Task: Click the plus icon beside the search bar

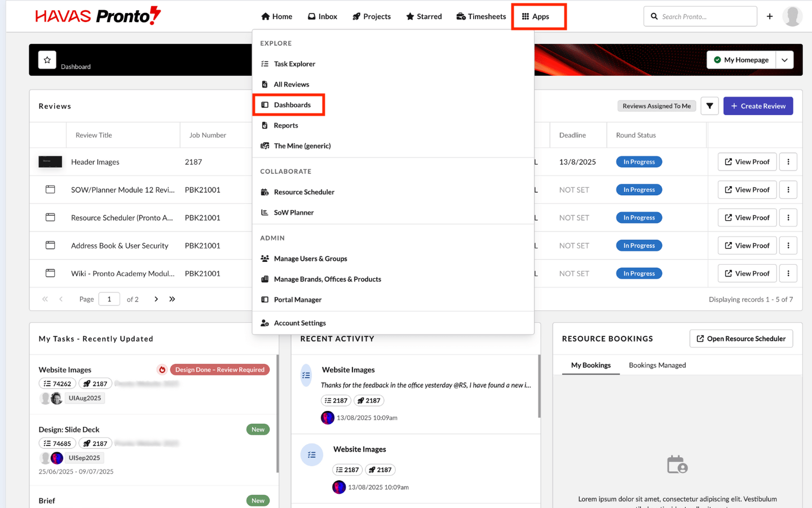Action: 770,16
